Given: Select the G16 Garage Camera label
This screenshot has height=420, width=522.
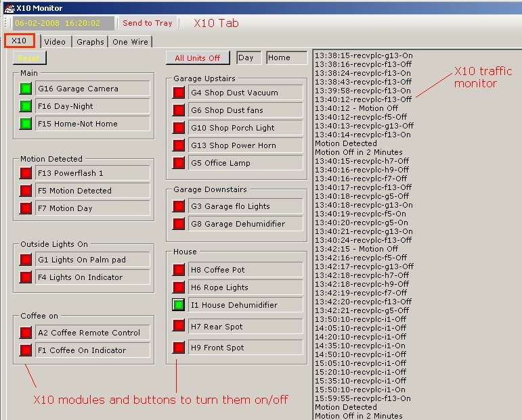Looking at the screenshot, I should [x=93, y=89].
